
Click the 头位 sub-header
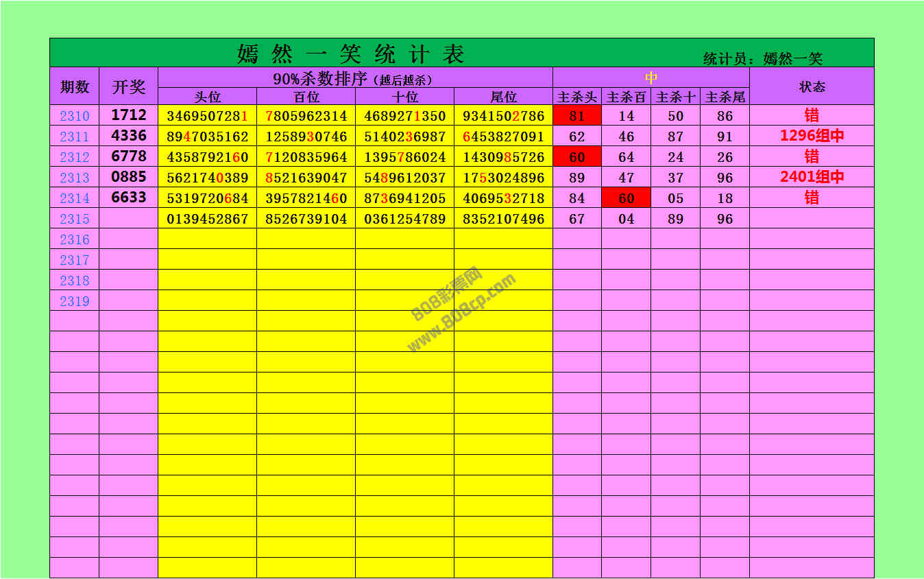coord(207,97)
